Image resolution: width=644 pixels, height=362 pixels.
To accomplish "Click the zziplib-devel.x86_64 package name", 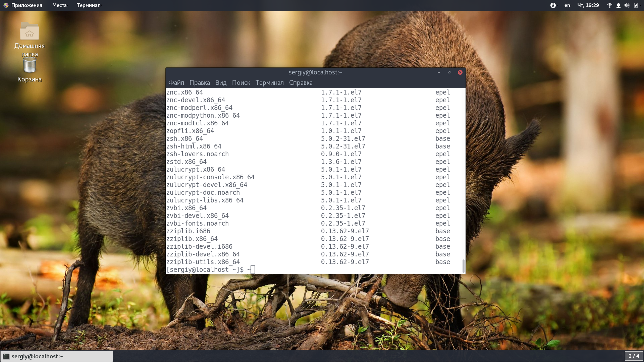I will click(203, 254).
